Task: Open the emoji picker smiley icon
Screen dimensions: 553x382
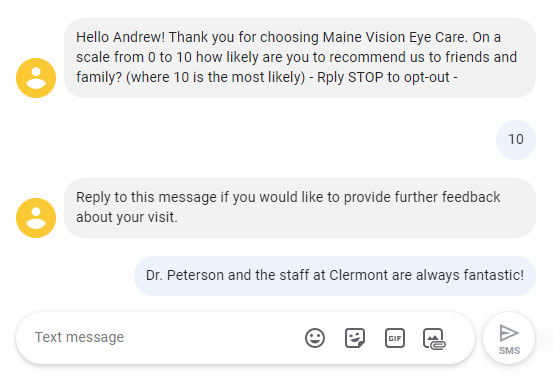Action: [315, 338]
